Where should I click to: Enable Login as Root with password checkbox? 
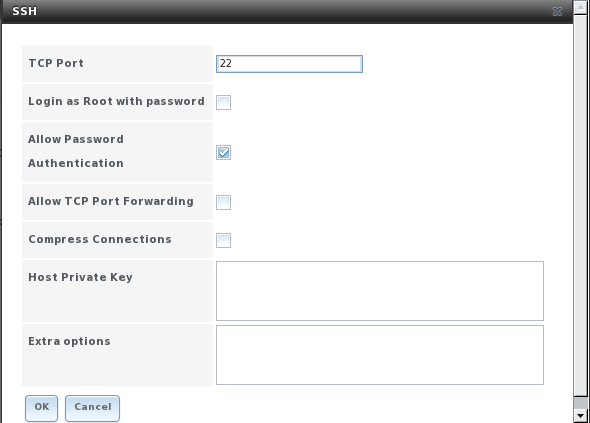click(x=224, y=102)
